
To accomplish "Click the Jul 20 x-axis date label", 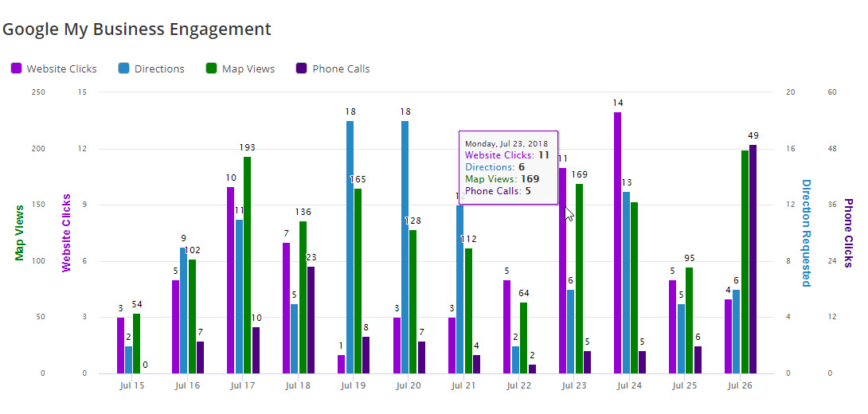I will 409,385.
